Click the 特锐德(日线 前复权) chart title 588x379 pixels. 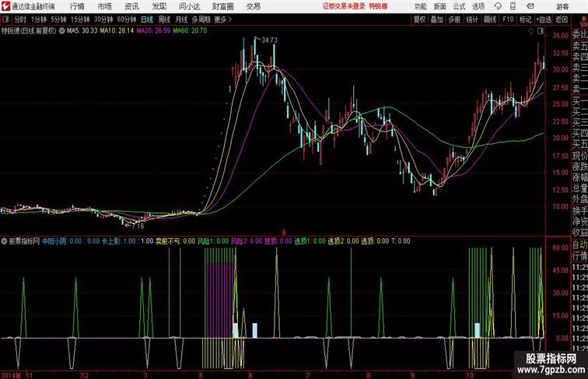29,31
